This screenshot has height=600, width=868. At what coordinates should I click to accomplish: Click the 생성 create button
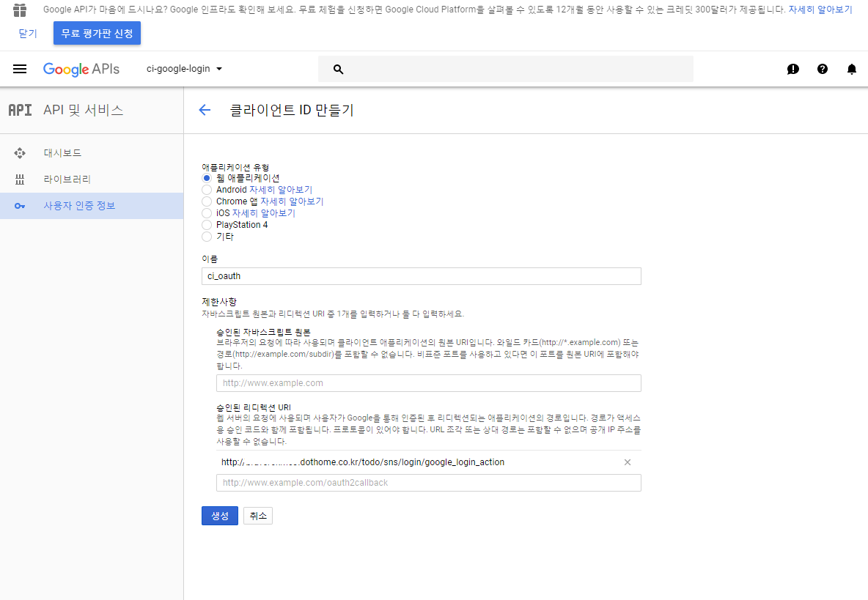point(220,516)
